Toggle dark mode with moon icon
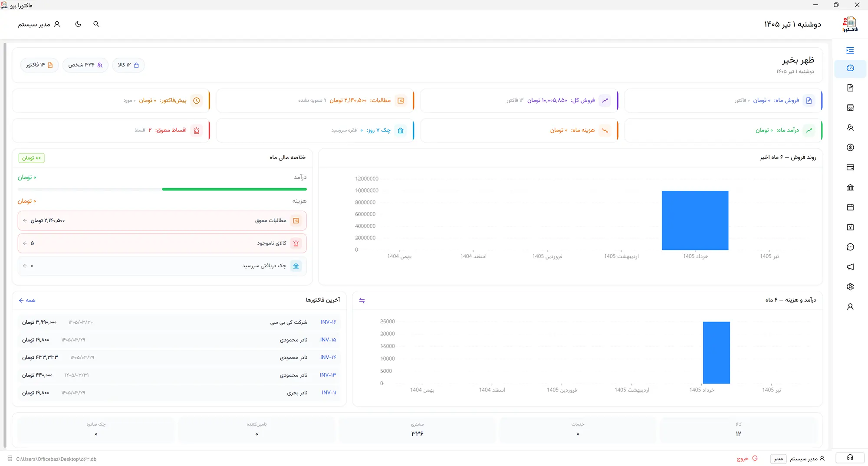The width and height of the screenshot is (868, 466). click(78, 24)
